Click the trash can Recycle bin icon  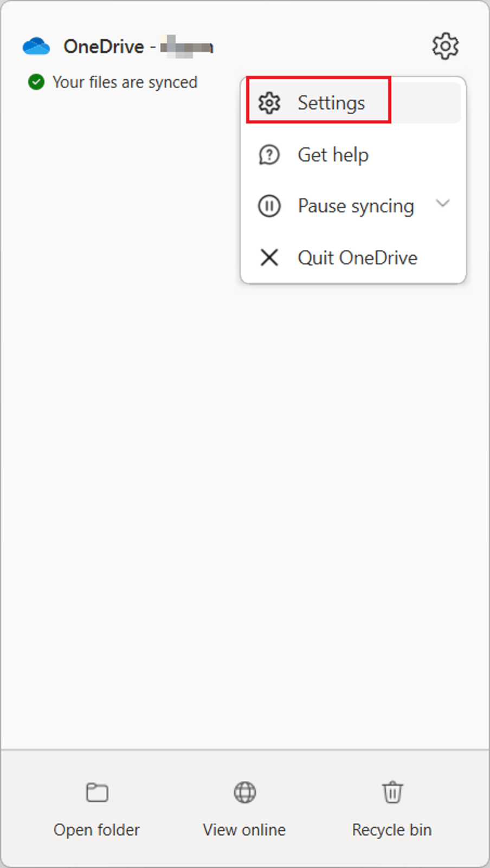(x=392, y=792)
